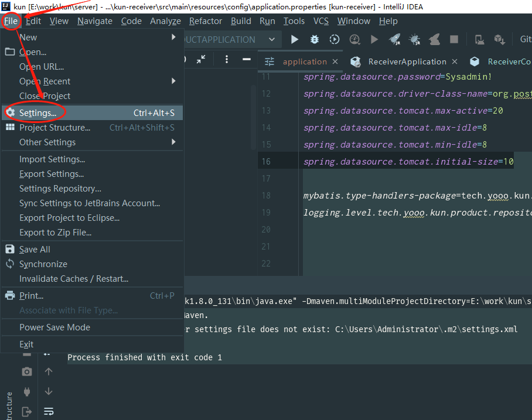Click the Synchronize refresh icon
This screenshot has width=532, height=420.
(x=10, y=264)
